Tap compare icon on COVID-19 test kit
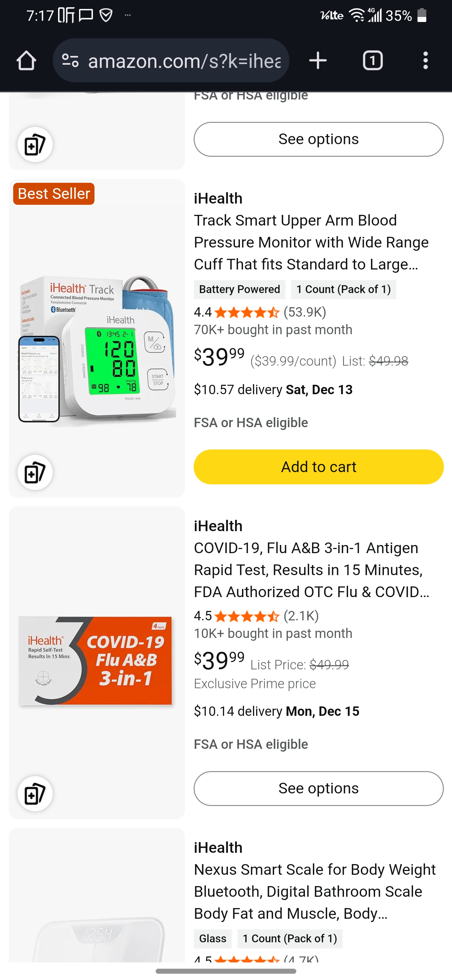 35,794
